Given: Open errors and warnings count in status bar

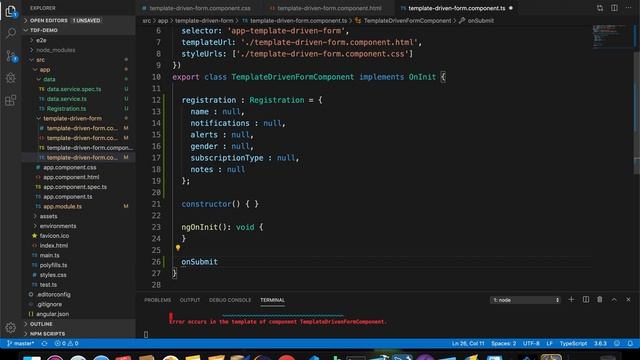Looking at the screenshot, I should pos(67,344).
